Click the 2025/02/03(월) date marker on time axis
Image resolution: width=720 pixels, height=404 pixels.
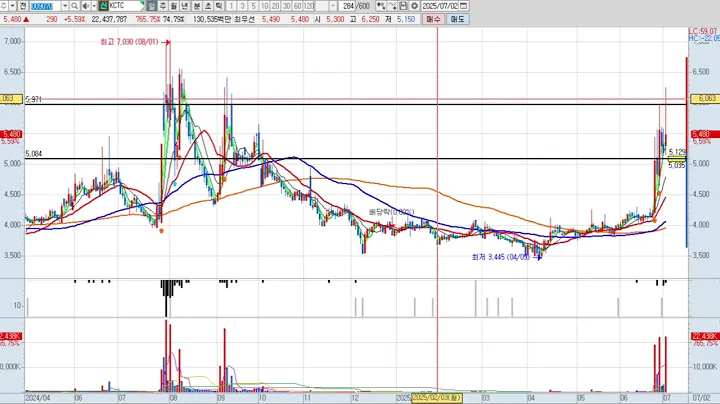point(437,398)
